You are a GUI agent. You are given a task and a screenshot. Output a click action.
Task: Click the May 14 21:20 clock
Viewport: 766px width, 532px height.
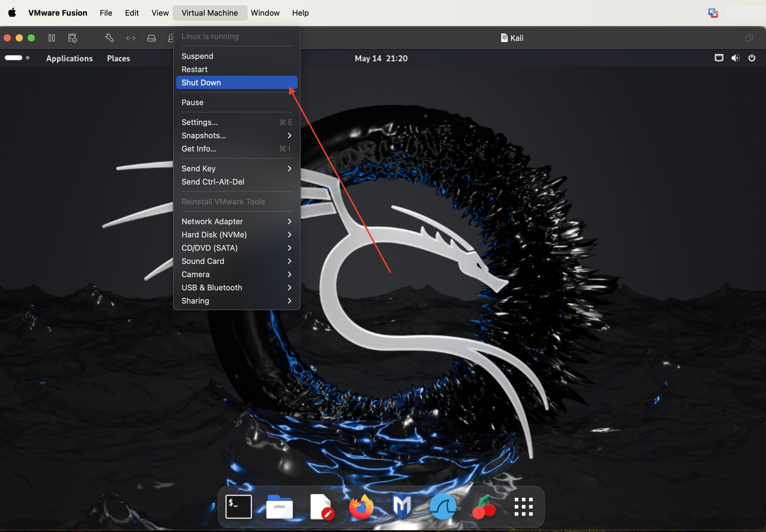pos(381,58)
